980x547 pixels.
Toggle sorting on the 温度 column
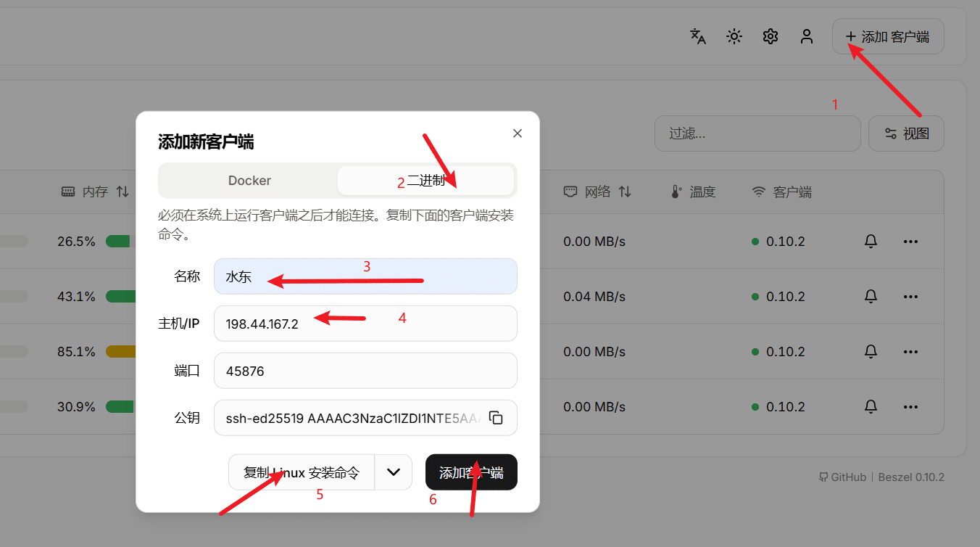[701, 192]
